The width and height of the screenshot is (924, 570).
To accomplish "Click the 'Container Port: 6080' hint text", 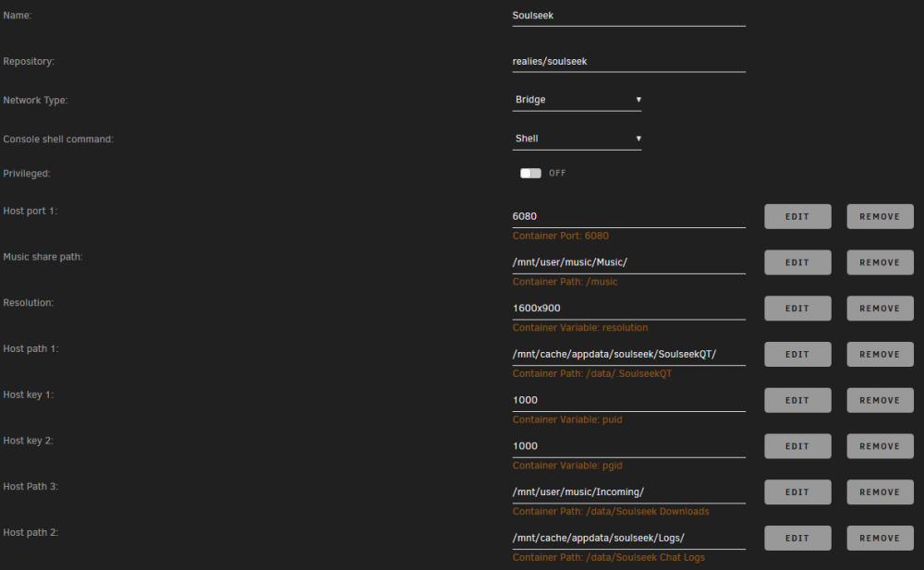I will point(561,236).
